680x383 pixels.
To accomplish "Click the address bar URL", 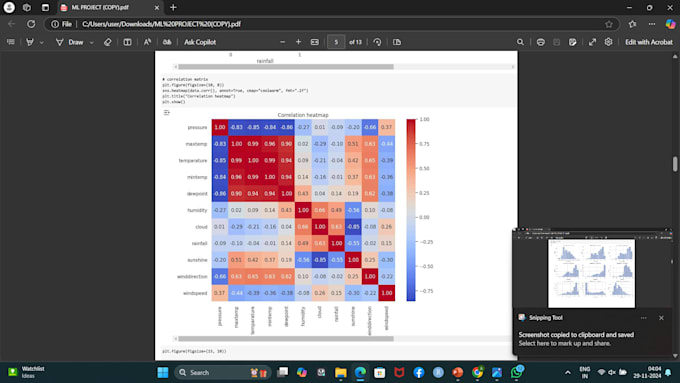I will click(161, 24).
